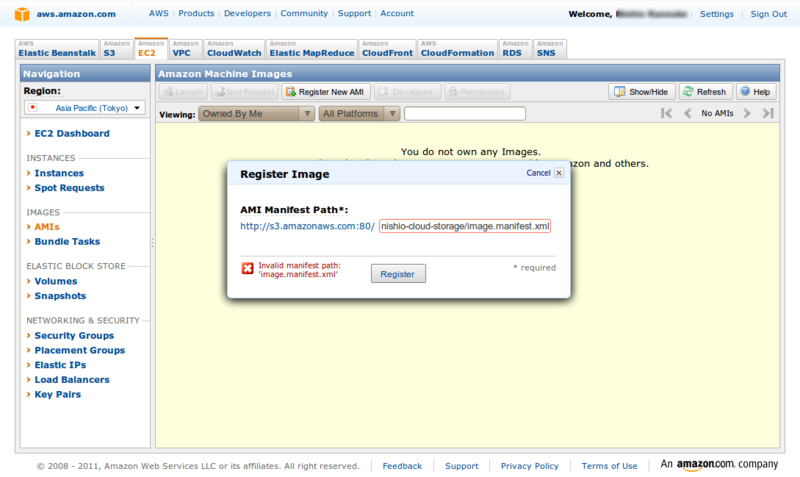
Task: Open Placement Groups in navigation
Action: click(x=80, y=350)
